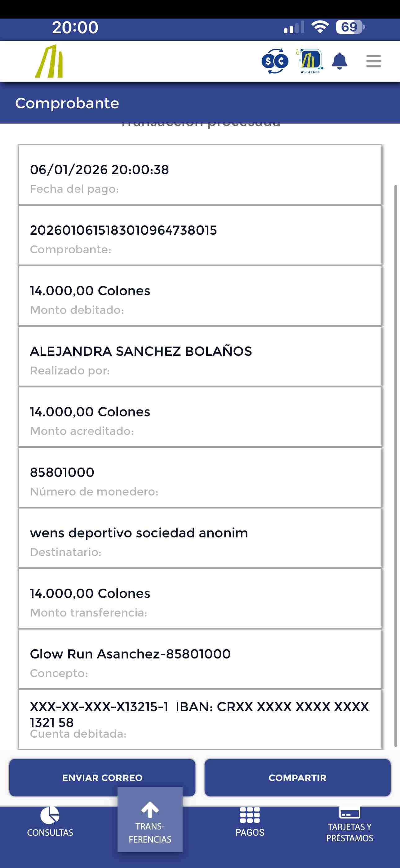Tap the Realizado por name row
This screenshot has width=400, height=868.
[x=200, y=357]
